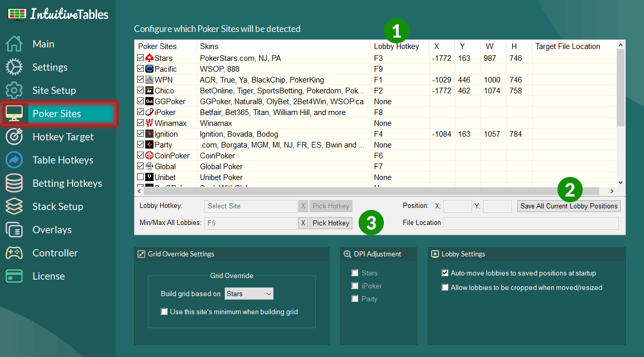
Task: Click the Position Y input field
Action: point(497,206)
